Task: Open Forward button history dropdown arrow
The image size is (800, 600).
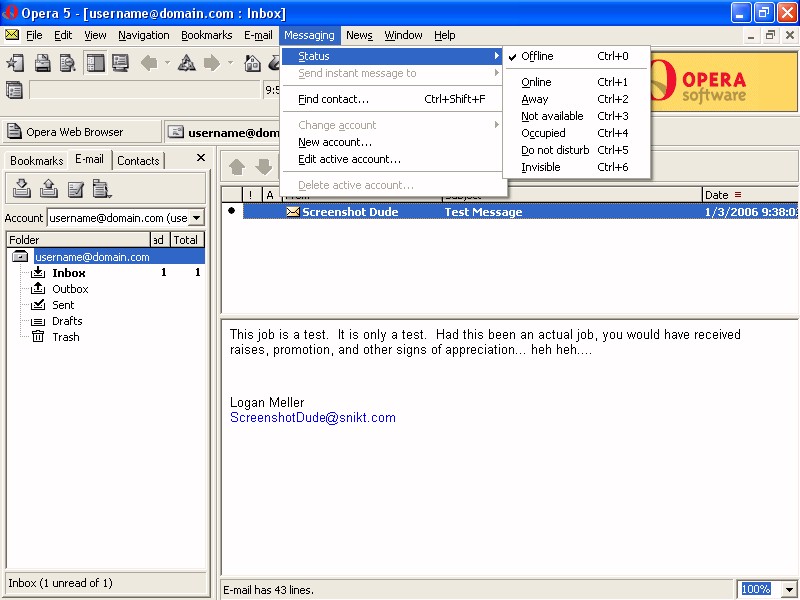Action: [230, 63]
